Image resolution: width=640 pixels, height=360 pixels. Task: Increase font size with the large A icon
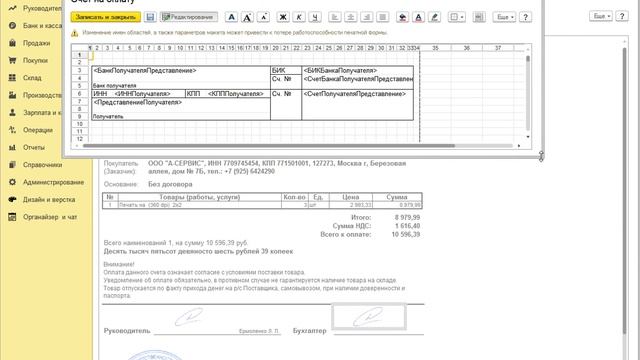[247, 17]
